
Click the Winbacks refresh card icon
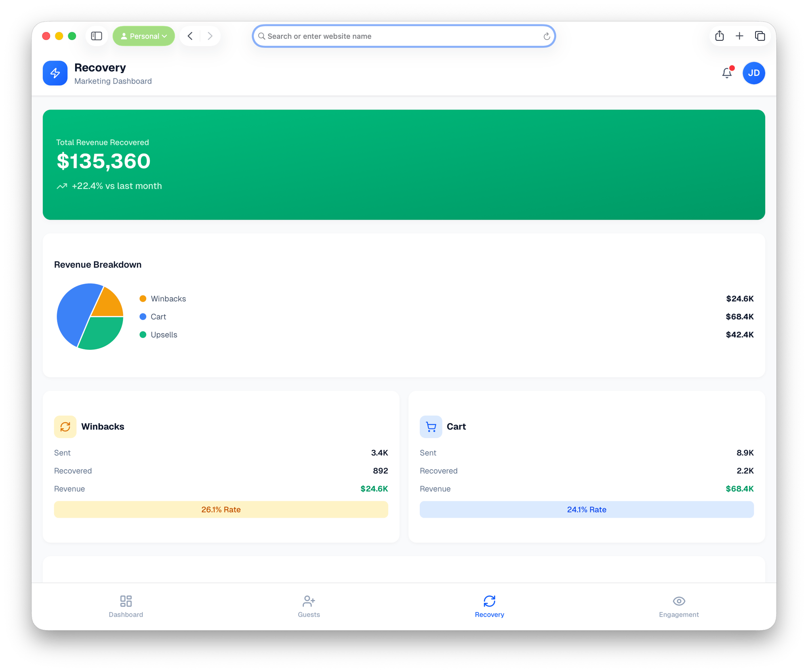coord(65,427)
